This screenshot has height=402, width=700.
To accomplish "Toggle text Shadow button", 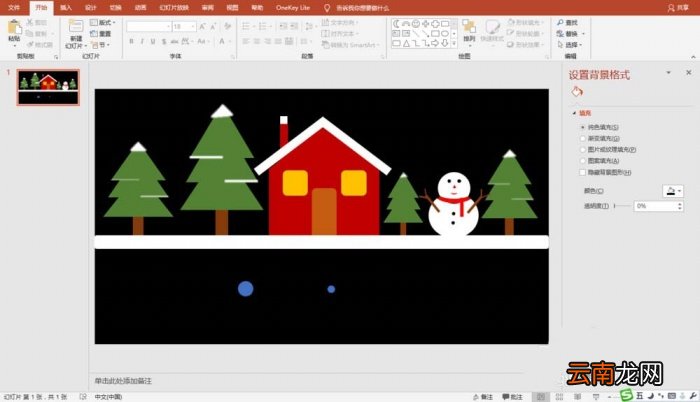I will tap(164, 42).
